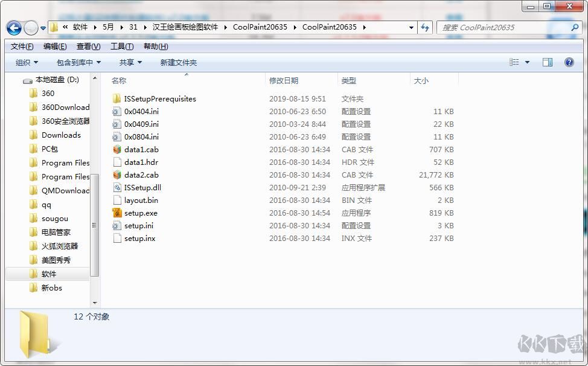Screen dimensions: 588x366
Task: Expand hidden breadcrumb path chevron «
Action: [x=65, y=27]
